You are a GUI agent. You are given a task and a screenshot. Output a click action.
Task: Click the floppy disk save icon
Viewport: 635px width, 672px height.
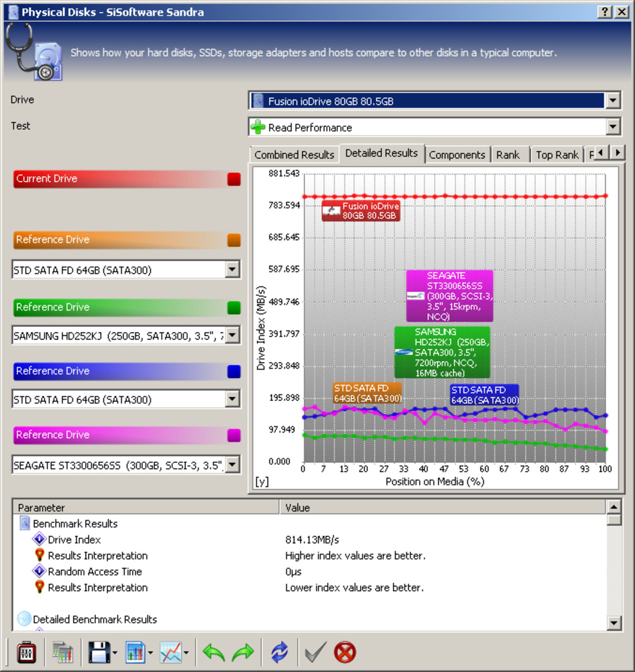[x=99, y=652]
